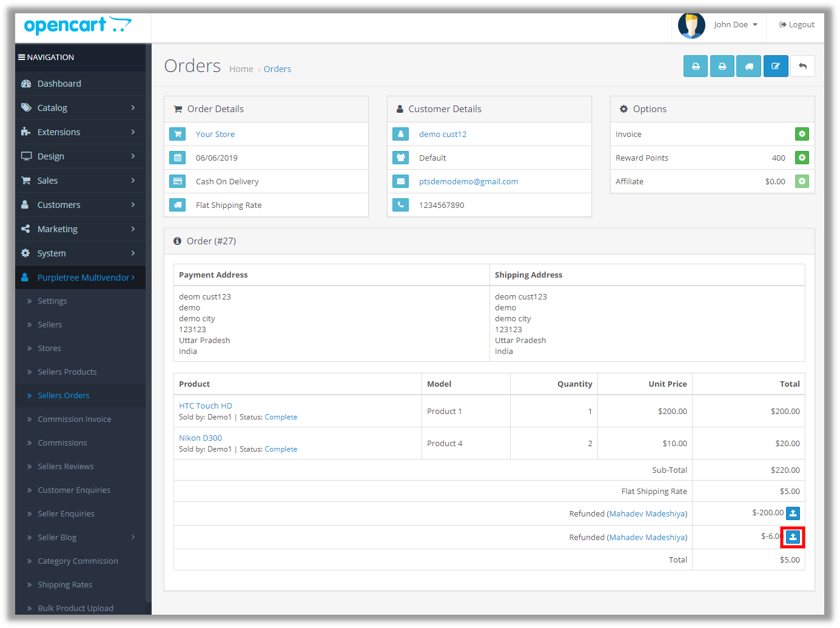Viewport: 840px width, 628px height.
Task: Open Sellers Products submenu item
Action: (x=80, y=372)
